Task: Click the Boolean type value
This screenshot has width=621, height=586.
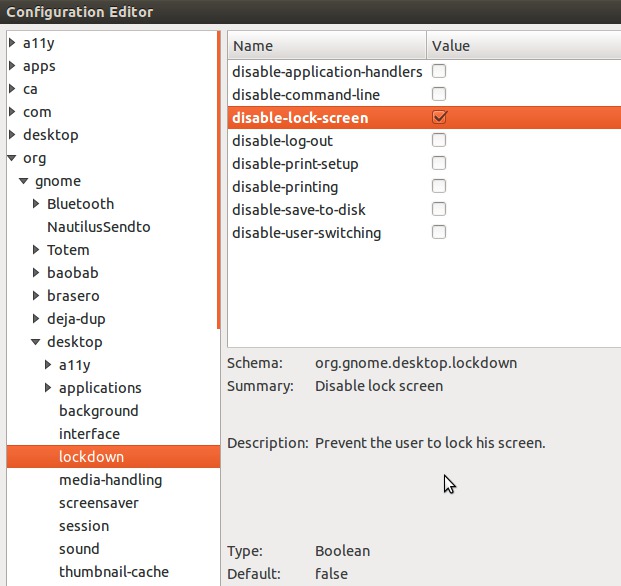Action: click(343, 551)
